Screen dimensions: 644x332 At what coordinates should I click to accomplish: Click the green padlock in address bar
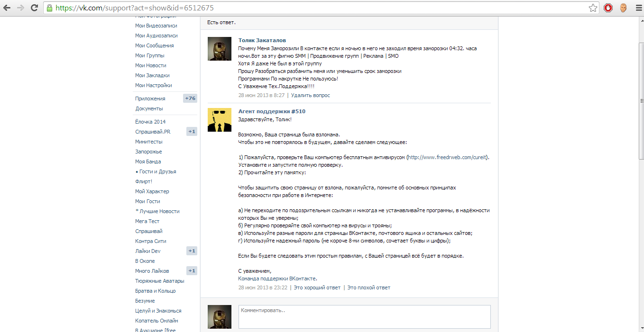[x=49, y=8]
